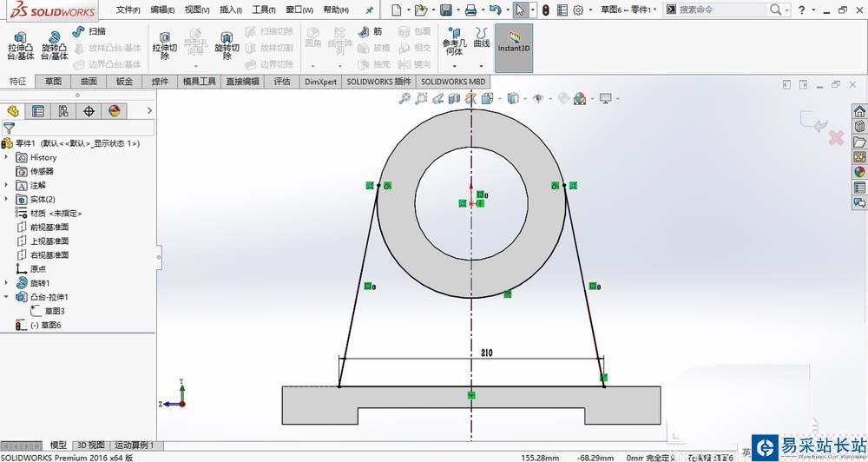Pin the menu bar with pushpin
This screenshot has height=462, width=868.
tap(370, 10)
